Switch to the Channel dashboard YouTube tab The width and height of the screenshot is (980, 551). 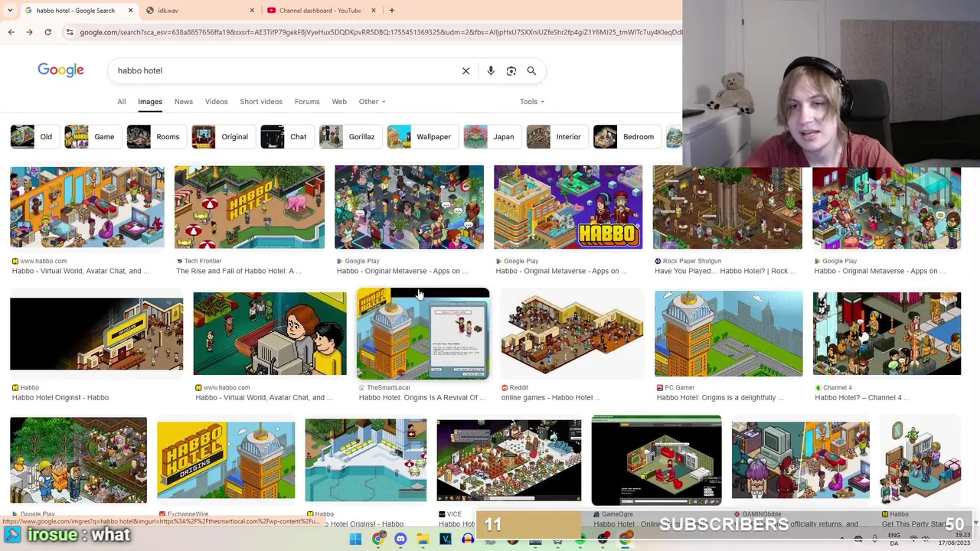322,10
